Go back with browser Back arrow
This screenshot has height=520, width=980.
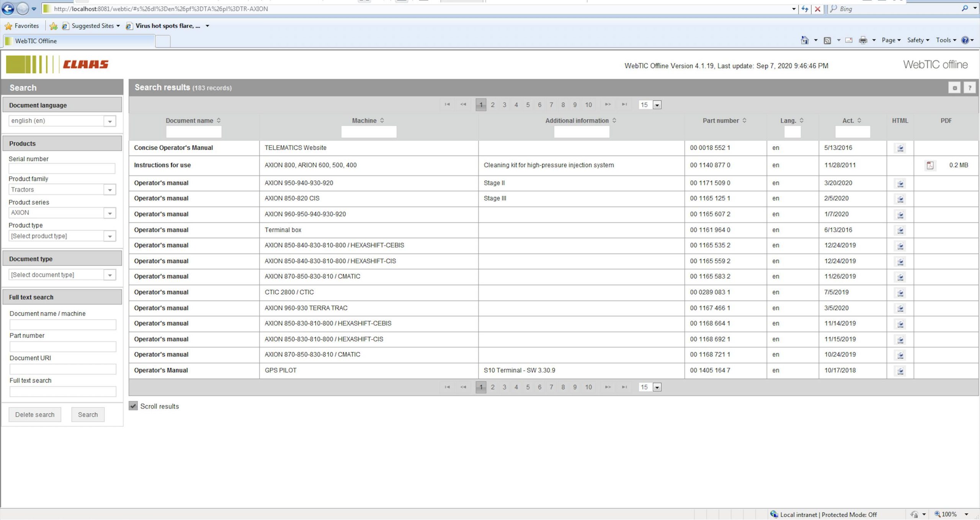[8, 8]
